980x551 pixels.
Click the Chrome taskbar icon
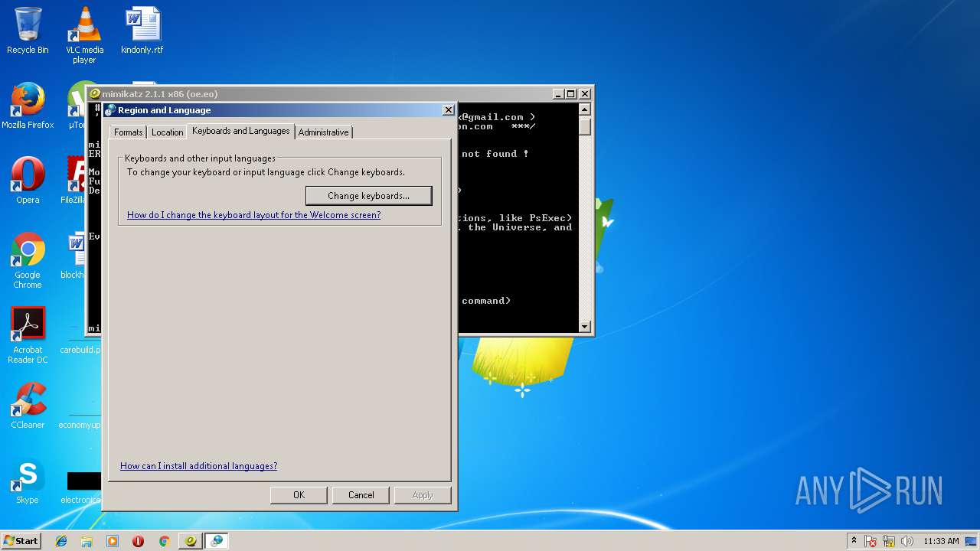[x=164, y=541]
